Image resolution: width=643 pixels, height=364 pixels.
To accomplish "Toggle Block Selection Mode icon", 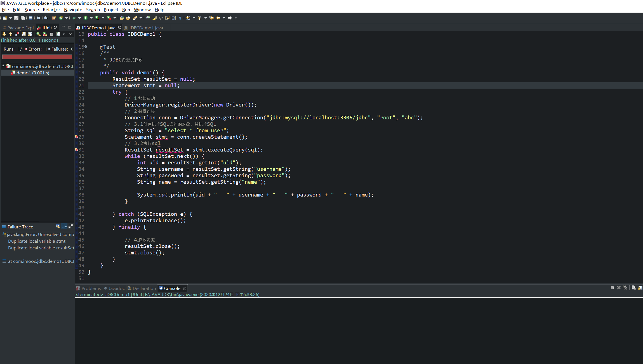I will [174, 18].
